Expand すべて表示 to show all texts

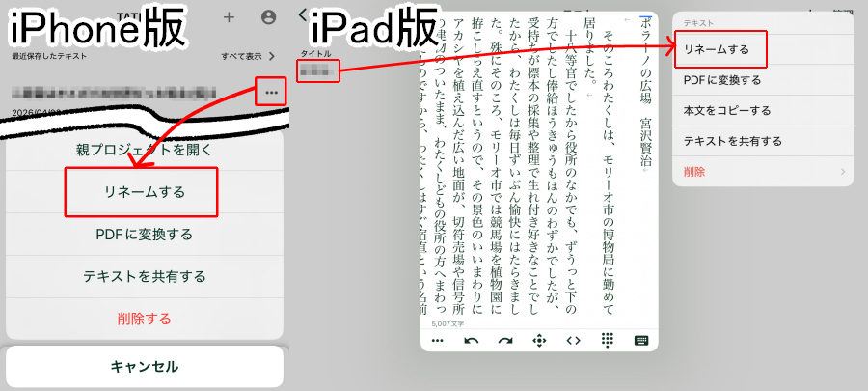pyautogui.click(x=248, y=57)
